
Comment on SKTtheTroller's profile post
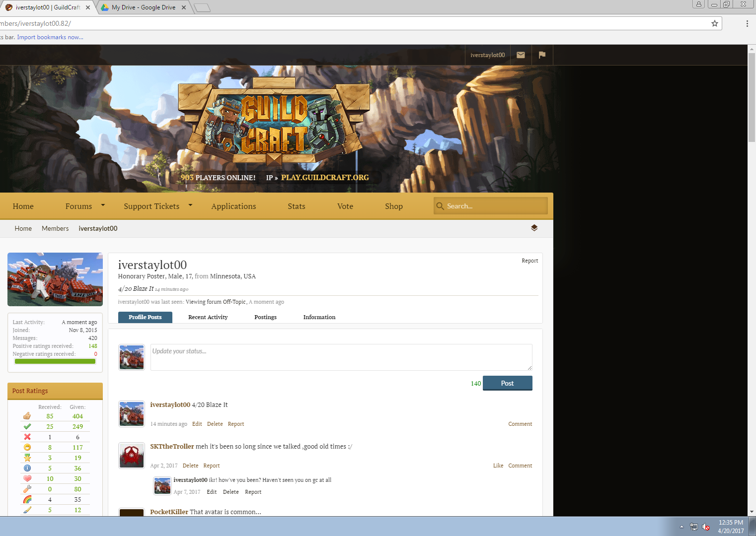[520, 466]
